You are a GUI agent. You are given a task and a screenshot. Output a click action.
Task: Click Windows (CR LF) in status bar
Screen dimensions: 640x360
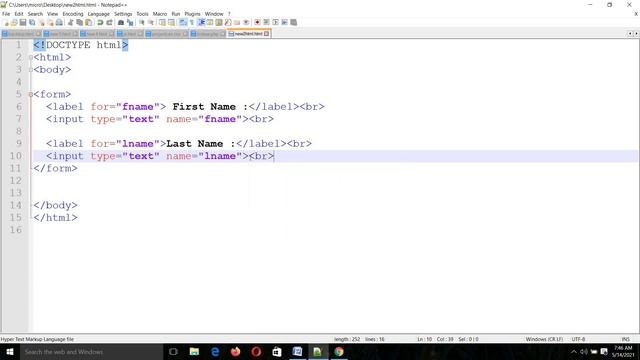544,339
